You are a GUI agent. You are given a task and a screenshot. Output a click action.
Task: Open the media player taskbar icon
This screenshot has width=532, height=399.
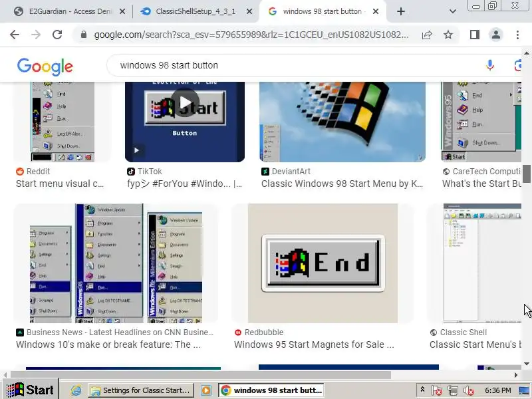(x=205, y=390)
